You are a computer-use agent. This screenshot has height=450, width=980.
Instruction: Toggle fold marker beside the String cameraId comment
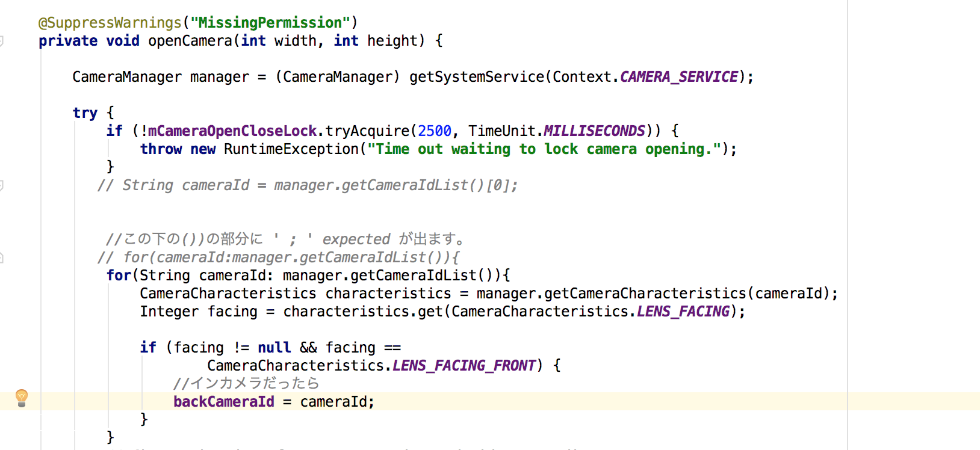coord(2,185)
